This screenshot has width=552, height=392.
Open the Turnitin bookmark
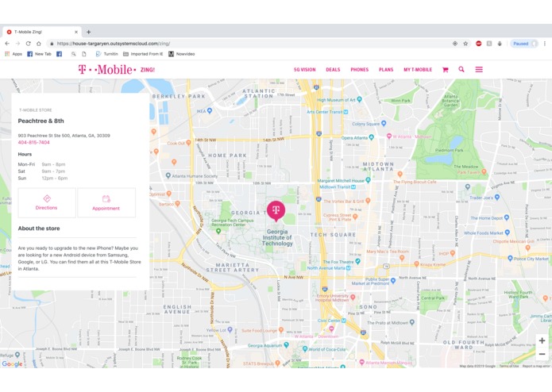[x=106, y=54]
